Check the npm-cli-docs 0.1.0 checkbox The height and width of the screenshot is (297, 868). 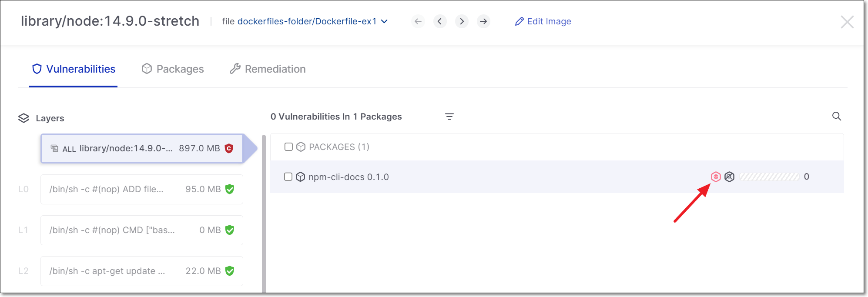[x=288, y=177]
